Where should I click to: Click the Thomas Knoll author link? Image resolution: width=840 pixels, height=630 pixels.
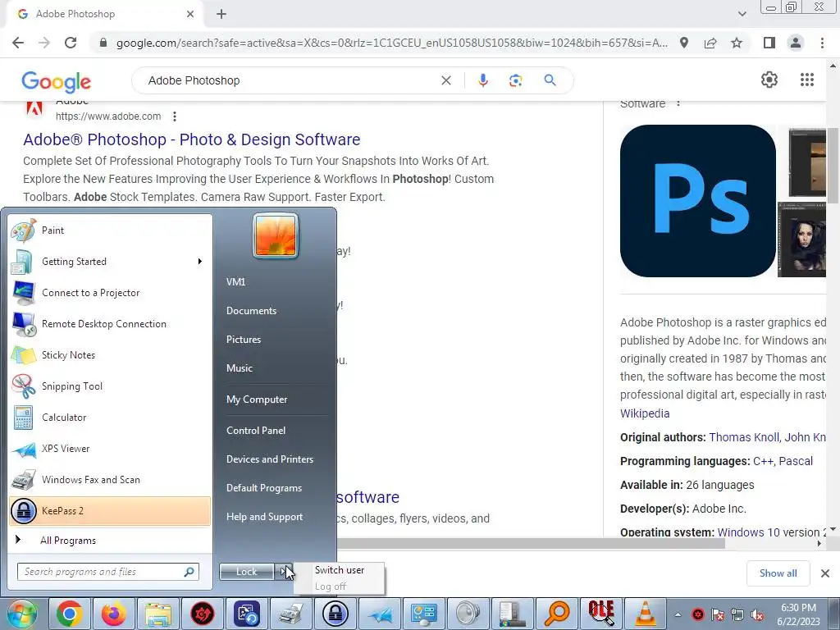tap(743, 437)
